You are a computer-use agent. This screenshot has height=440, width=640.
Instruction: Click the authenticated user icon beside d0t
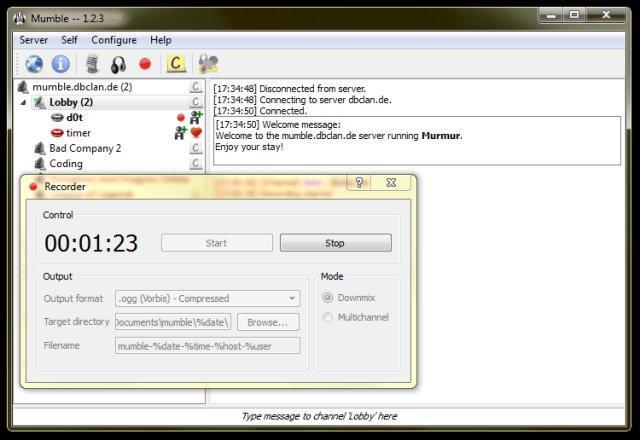196,117
